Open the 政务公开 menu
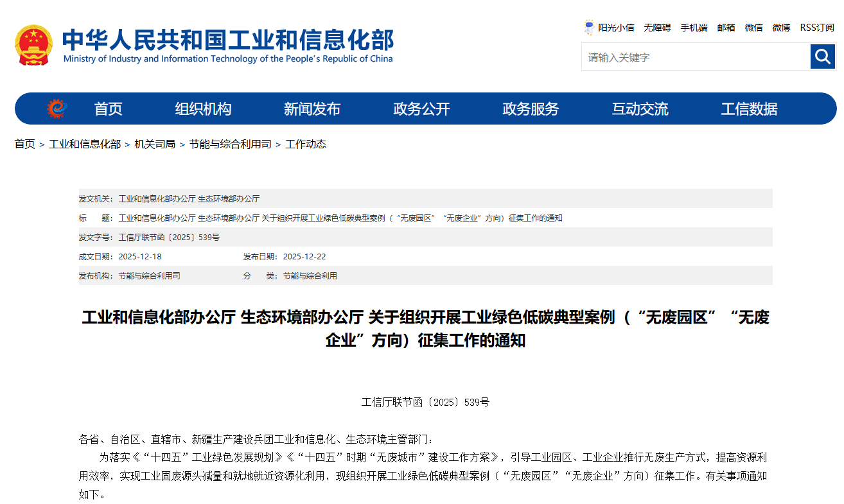 click(421, 109)
